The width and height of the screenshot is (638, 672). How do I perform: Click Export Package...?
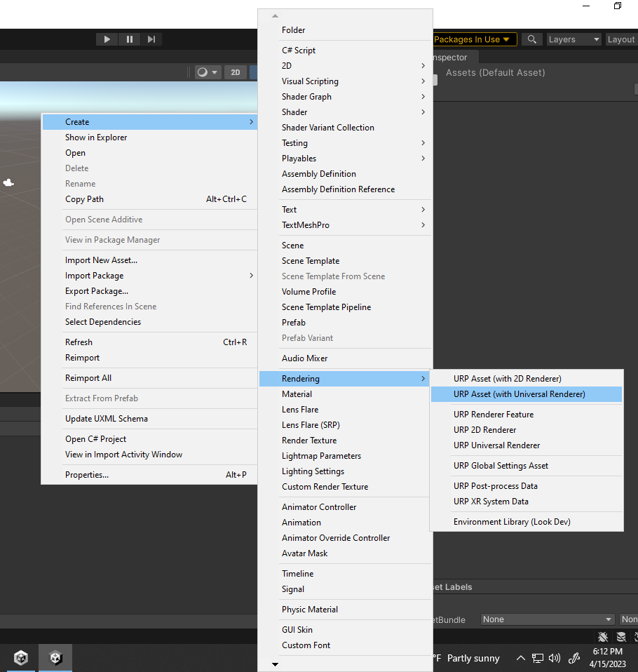[149, 291]
